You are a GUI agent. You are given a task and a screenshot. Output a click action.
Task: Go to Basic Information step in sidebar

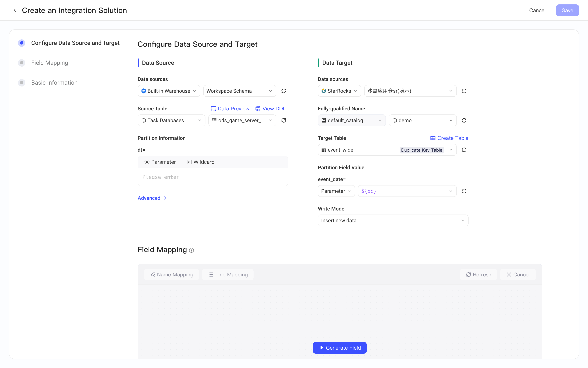tap(54, 82)
